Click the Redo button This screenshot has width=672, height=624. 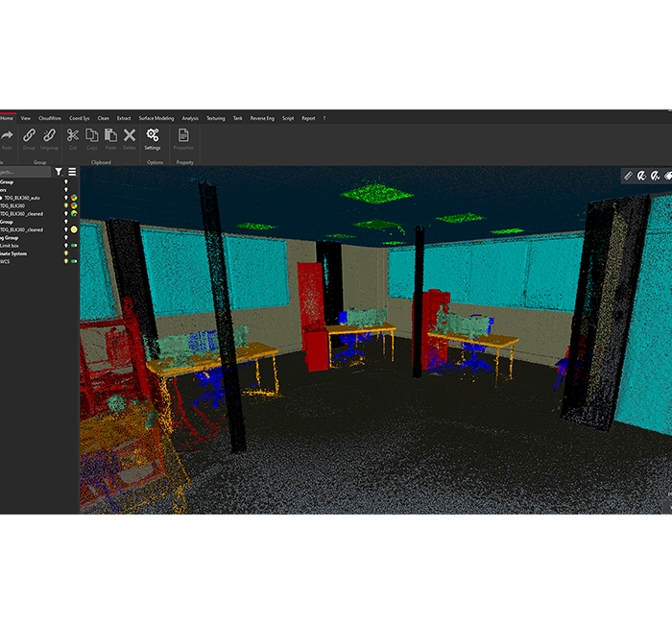coord(7,135)
